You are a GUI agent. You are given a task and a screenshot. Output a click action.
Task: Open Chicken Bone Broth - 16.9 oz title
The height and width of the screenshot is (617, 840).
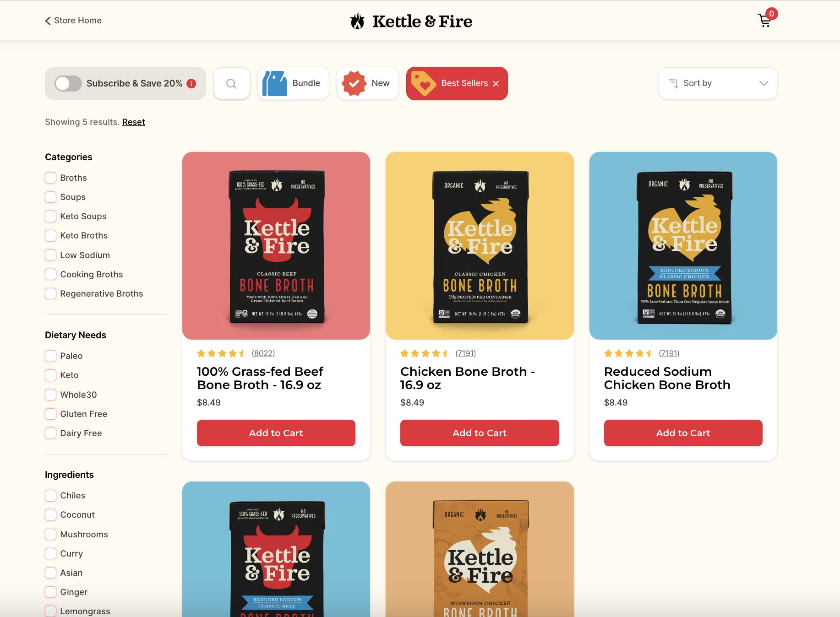click(468, 378)
